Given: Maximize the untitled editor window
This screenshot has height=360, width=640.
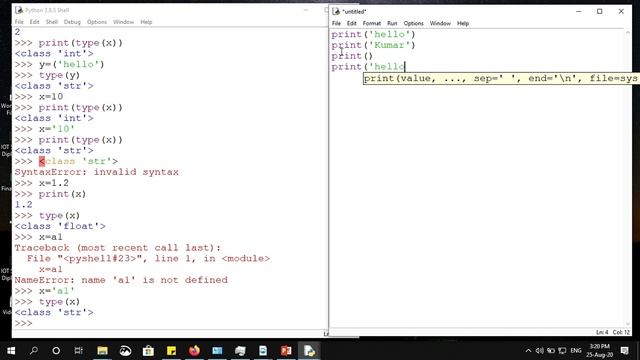Looking at the screenshot, I should point(600,11).
